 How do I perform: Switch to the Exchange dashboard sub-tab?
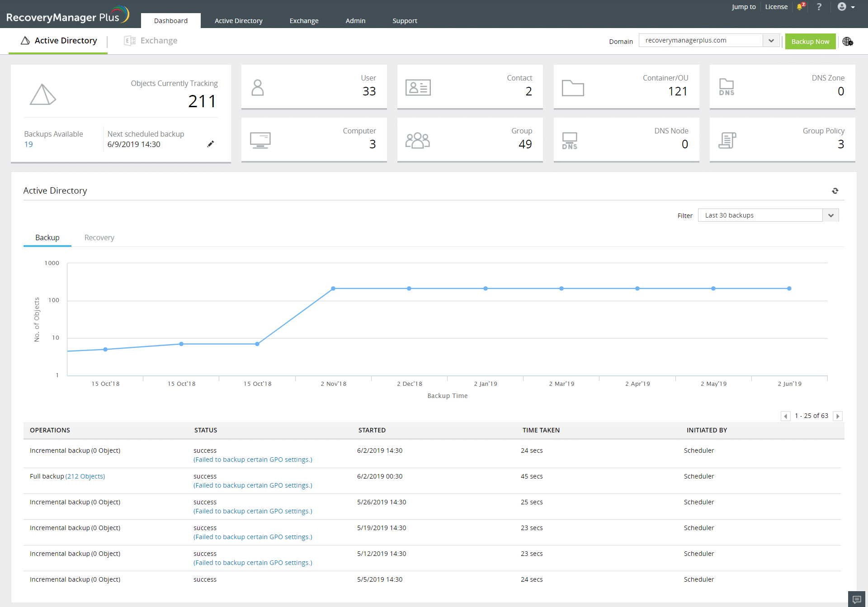pyautogui.click(x=151, y=41)
